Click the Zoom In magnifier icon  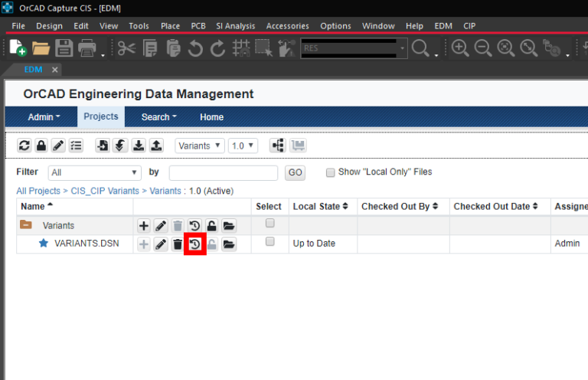point(459,48)
